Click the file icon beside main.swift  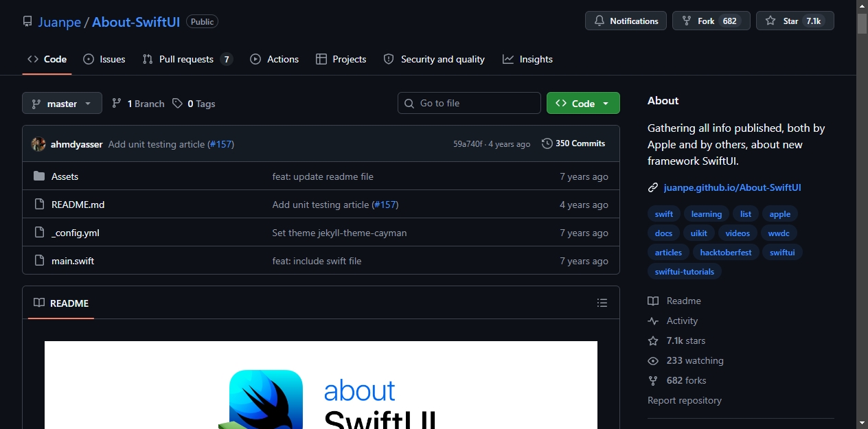[x=39, y=261]
